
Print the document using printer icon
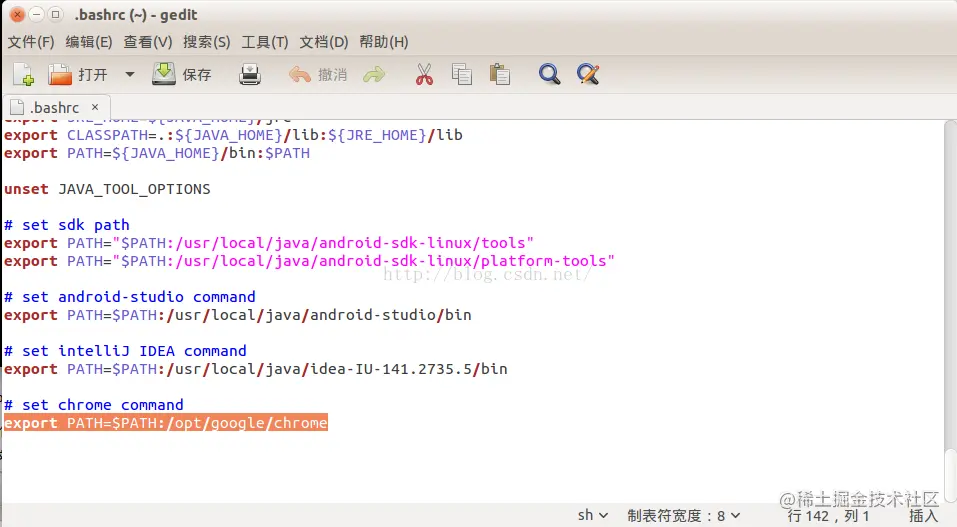(250, 75)
